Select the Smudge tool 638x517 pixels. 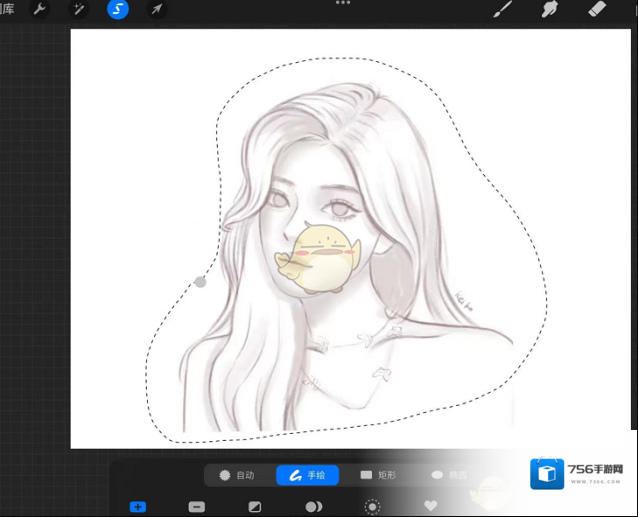point(549,10)
